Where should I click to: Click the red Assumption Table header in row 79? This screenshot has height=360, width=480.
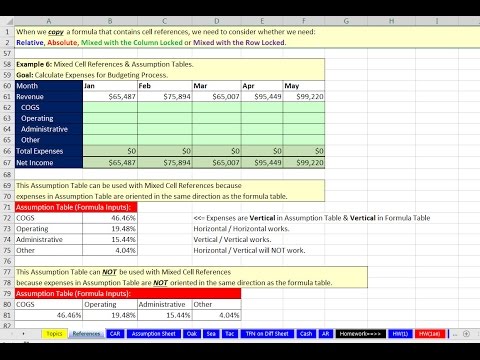tap(128, 293)
